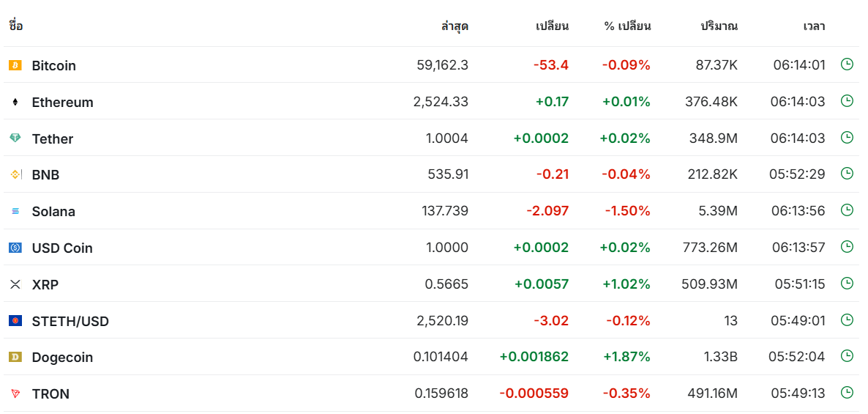Click the Solana coin icon
This screenshot has height=414, width=868.
15,211
